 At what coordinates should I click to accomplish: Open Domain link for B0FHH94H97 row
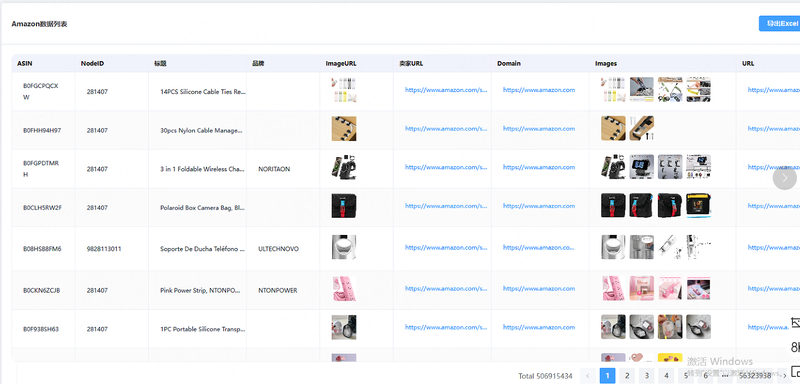pyautogui.click(x=539, y=129)
